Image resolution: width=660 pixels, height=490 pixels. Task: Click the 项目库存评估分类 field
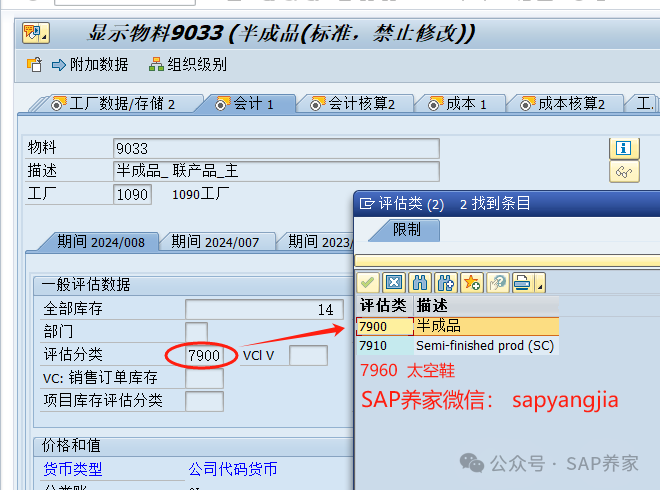coord(204,401)
